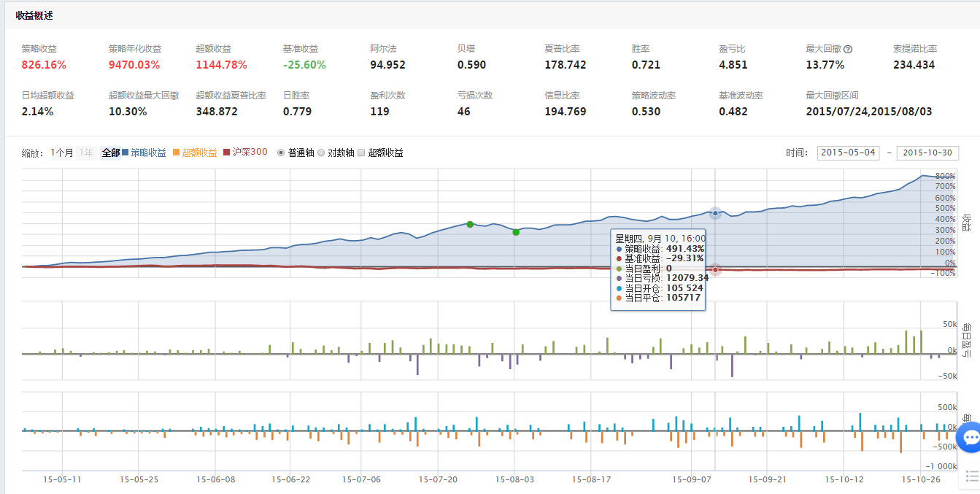Click the 日均超额收益 value 2.14%
Viewport: 980px width, 494px height.
(37, 112)
